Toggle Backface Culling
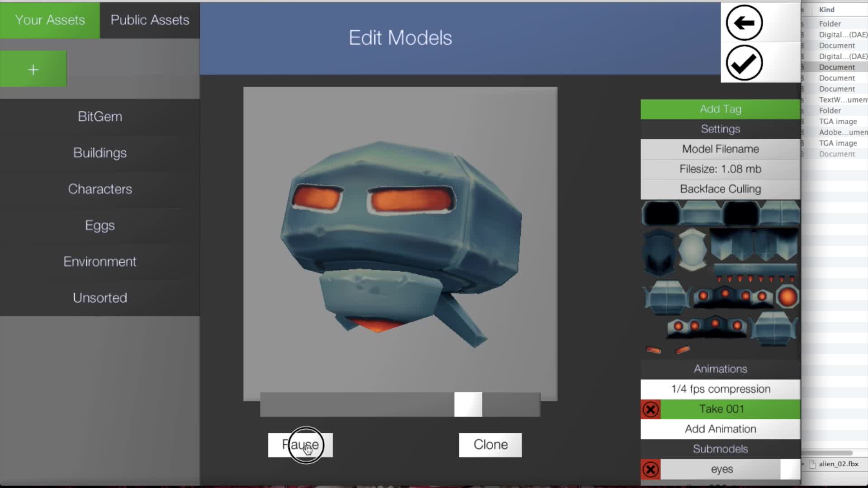This screenshot has width=868, height=488. (720, 189)
